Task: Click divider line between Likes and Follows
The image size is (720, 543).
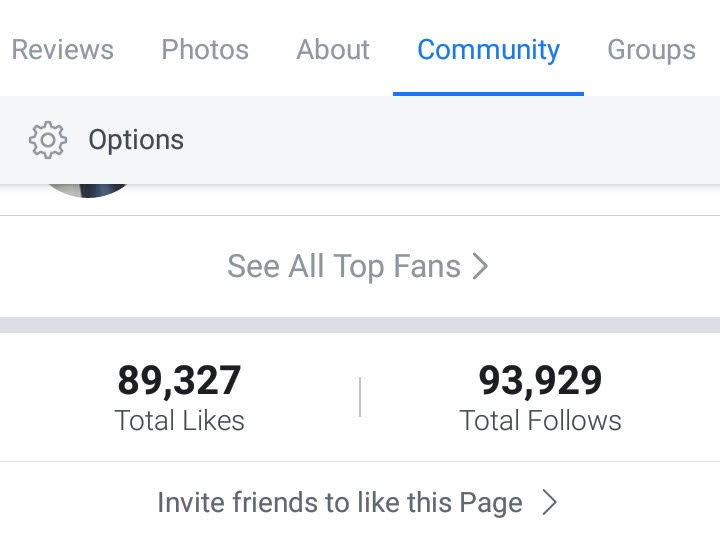Action: [360, 397]
